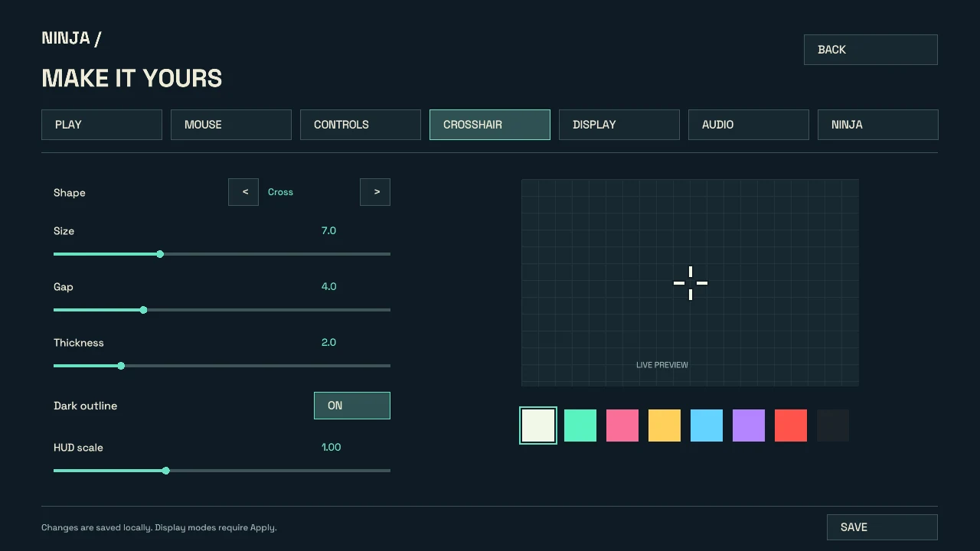The width and height of the screenshot is (980, 551).
Task: Pick the red color swatch
Action: pyautogui.click(x=791, y=425)
